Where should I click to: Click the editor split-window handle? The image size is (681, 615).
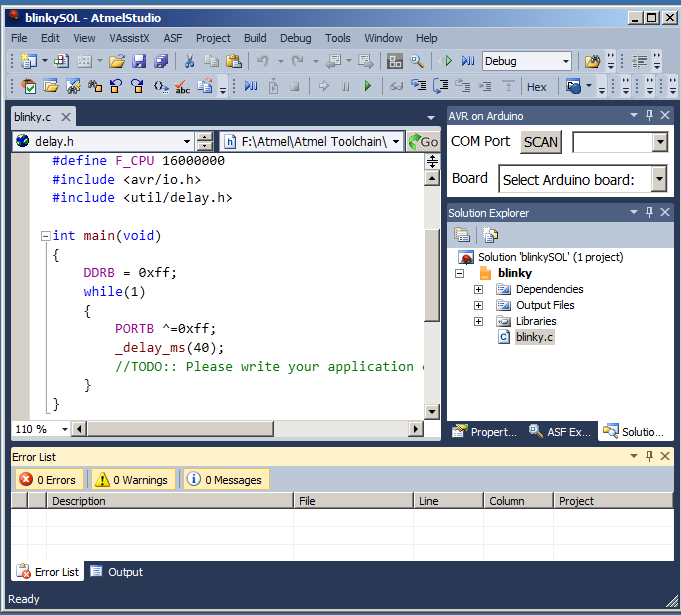coord(432,162)
